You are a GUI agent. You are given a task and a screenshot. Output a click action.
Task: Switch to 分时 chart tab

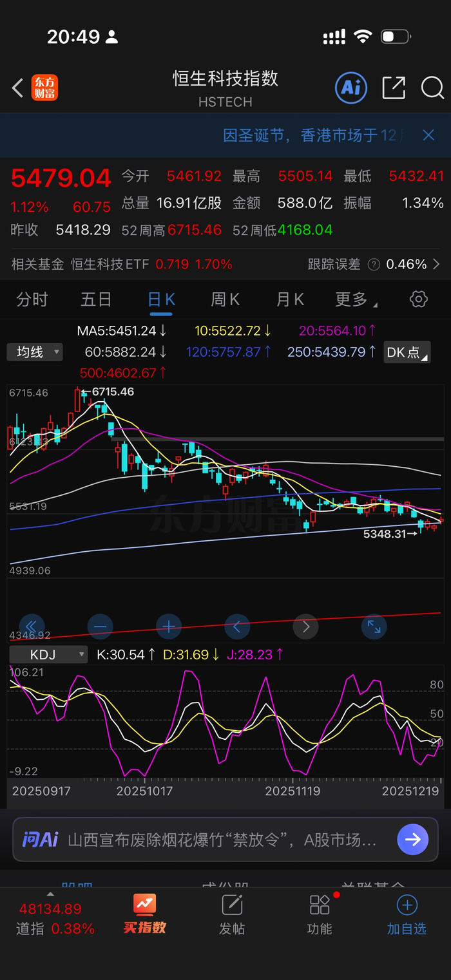tap(32, 299)
